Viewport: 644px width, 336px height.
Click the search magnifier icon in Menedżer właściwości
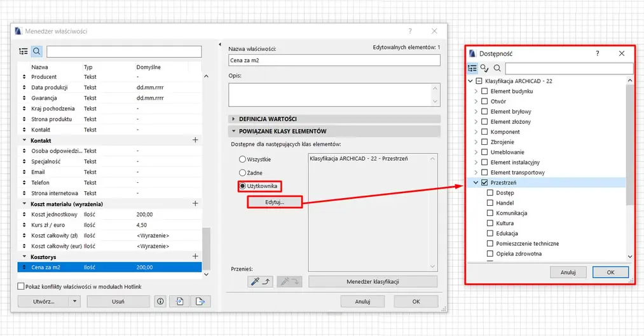pyautogui.click(x=36, y=51)
